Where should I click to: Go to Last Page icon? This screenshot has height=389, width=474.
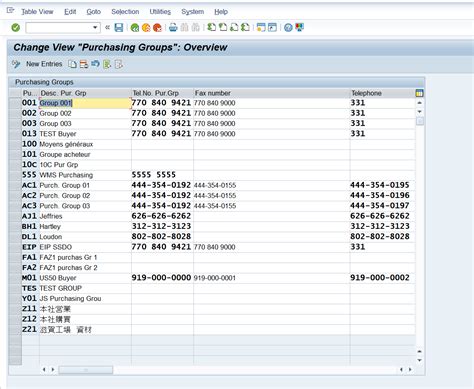(246, 27)
